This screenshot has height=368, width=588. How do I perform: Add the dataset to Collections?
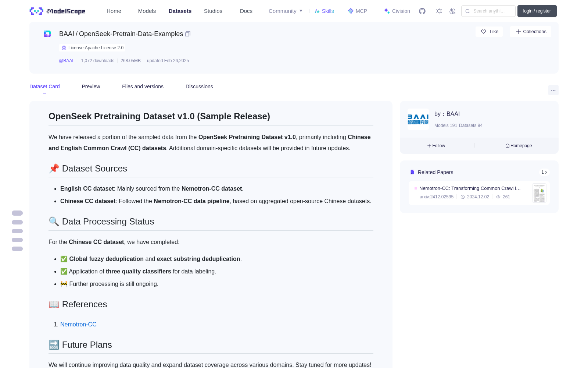(x=531, y=32)
